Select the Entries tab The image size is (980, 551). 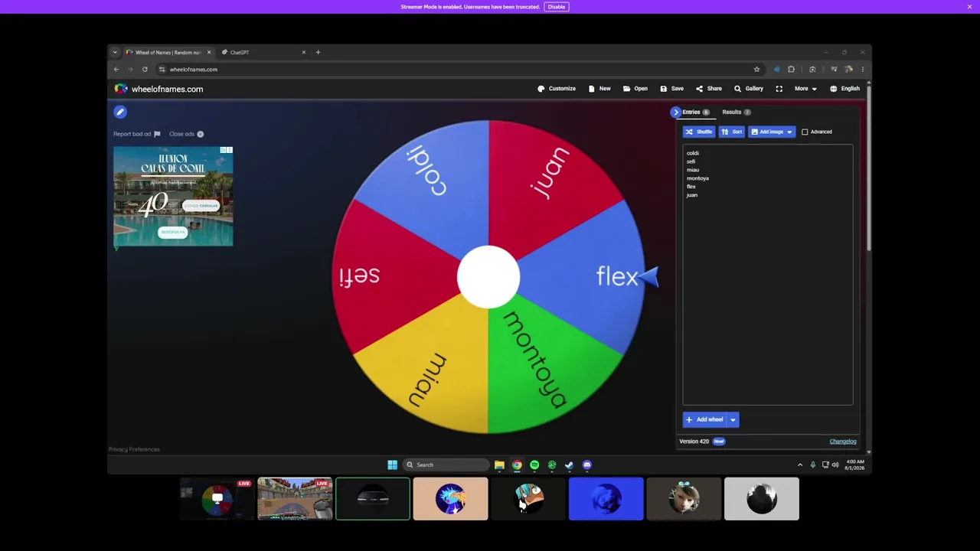tap(695, 112)
